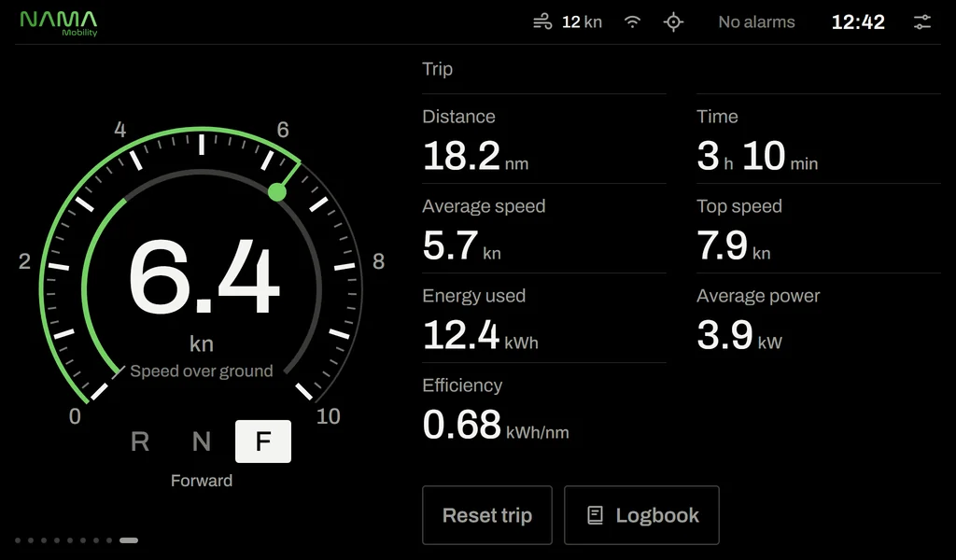Open the settings sliders icon

pos(921,22)
